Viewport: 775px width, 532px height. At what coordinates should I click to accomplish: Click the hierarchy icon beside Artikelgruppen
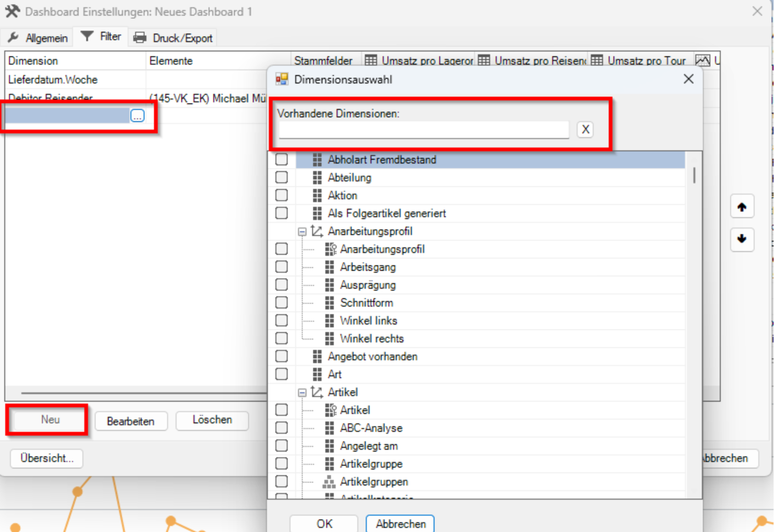coord(329,482)
